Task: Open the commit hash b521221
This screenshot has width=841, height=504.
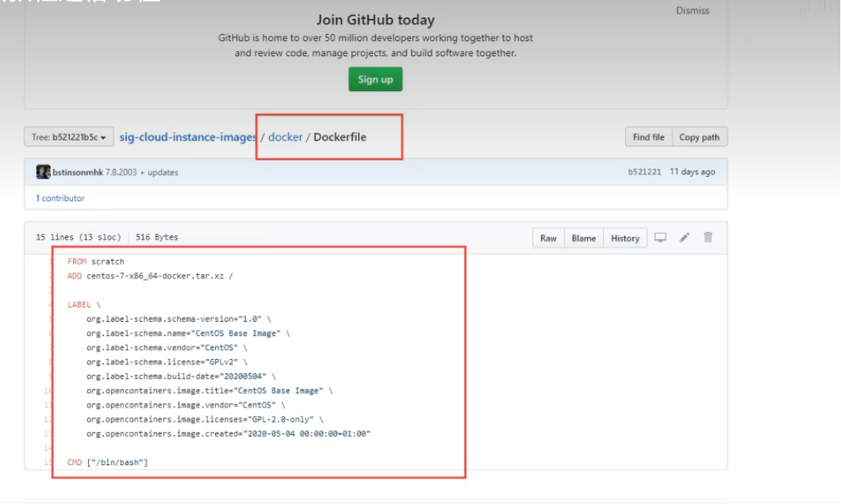Action: (x=645, y=172)
